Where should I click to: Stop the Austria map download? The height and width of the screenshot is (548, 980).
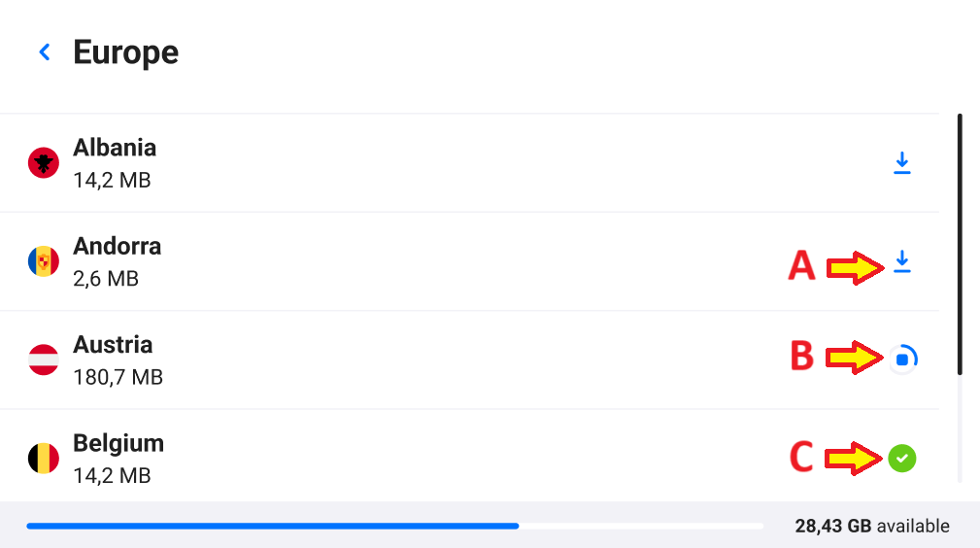[902, 360]
